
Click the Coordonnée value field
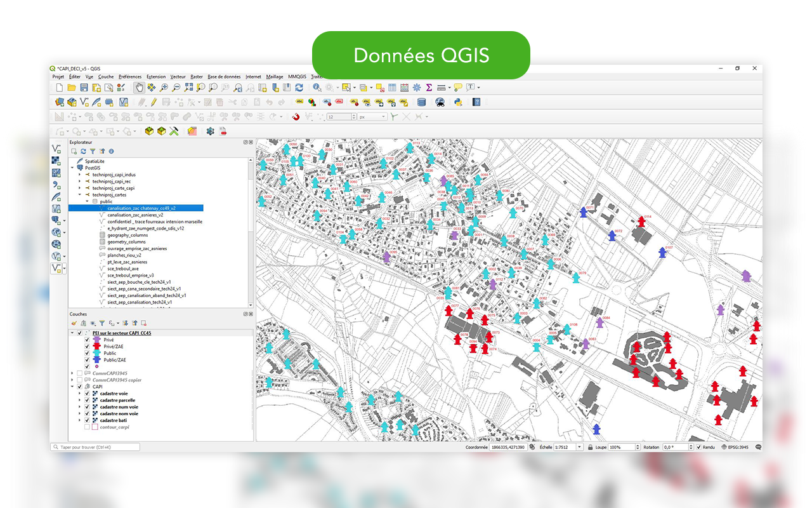pyautogui.click(x=508, y=447)
